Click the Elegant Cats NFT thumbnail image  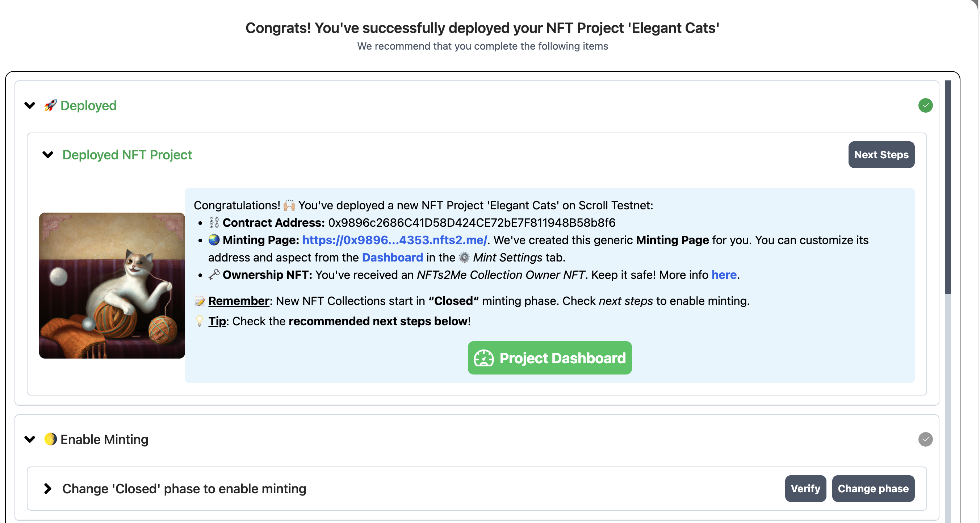(112, 285)
